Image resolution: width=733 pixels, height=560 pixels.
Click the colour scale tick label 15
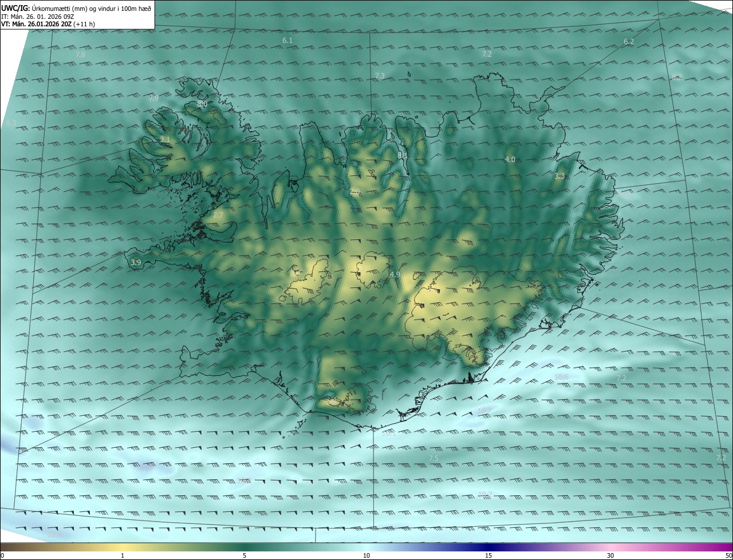click(x=488, y=555)
